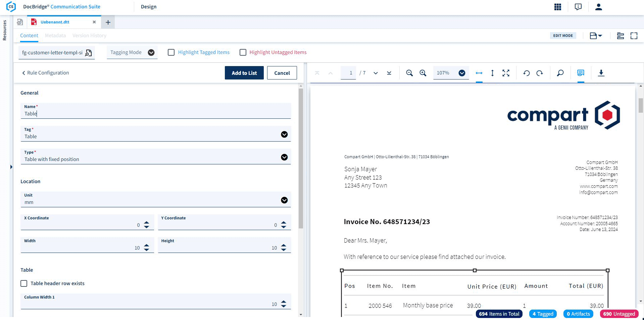The image size is (644, 320).
Task: Select fit to page height icon
Action: click(x=492, y=73)
